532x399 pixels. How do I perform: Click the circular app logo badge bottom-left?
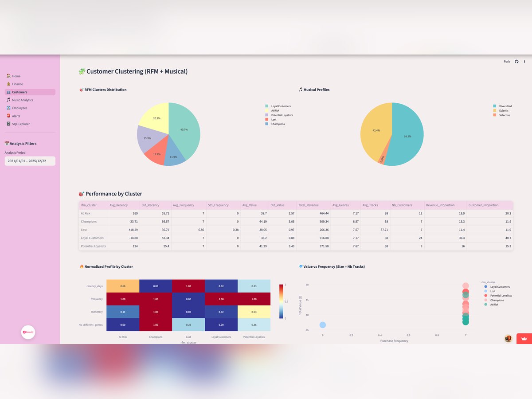coord(28,332)
